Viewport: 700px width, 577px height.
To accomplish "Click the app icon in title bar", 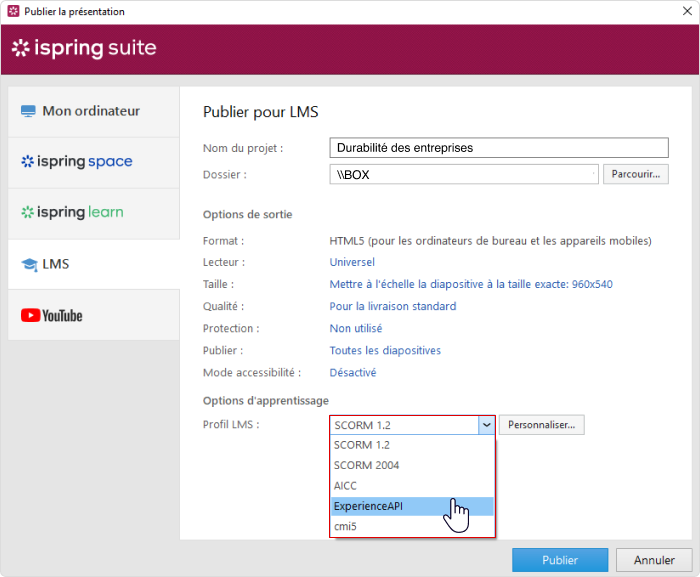I will tap(13, 11).
